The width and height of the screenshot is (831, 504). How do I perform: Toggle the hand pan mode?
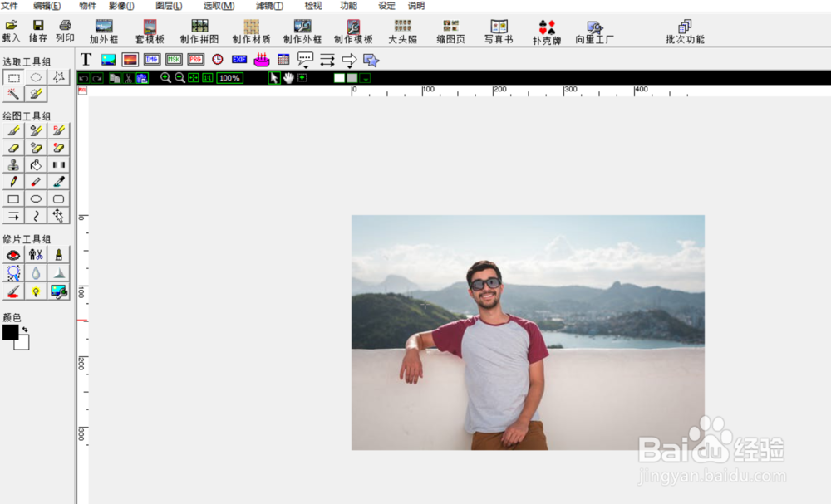288,78
